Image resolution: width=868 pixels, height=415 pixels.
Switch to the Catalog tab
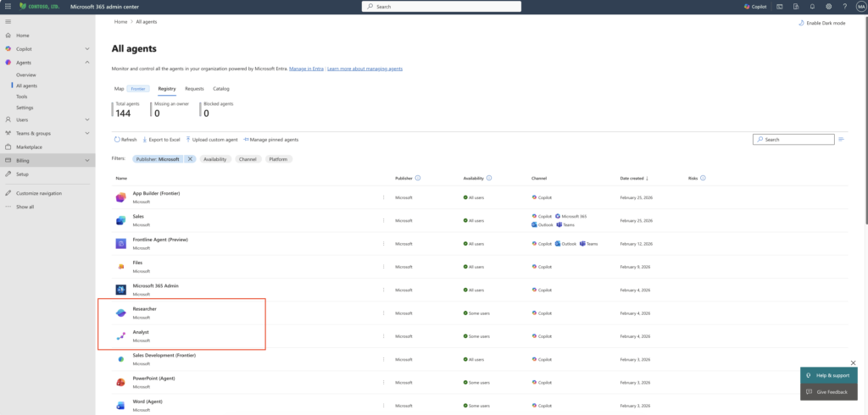coord(220,88)
